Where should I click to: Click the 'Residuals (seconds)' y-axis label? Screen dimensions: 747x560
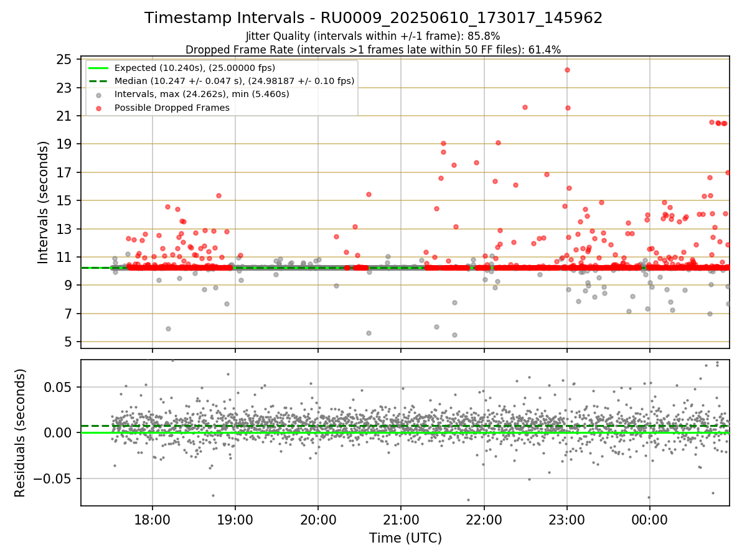(x=20, y=432)
